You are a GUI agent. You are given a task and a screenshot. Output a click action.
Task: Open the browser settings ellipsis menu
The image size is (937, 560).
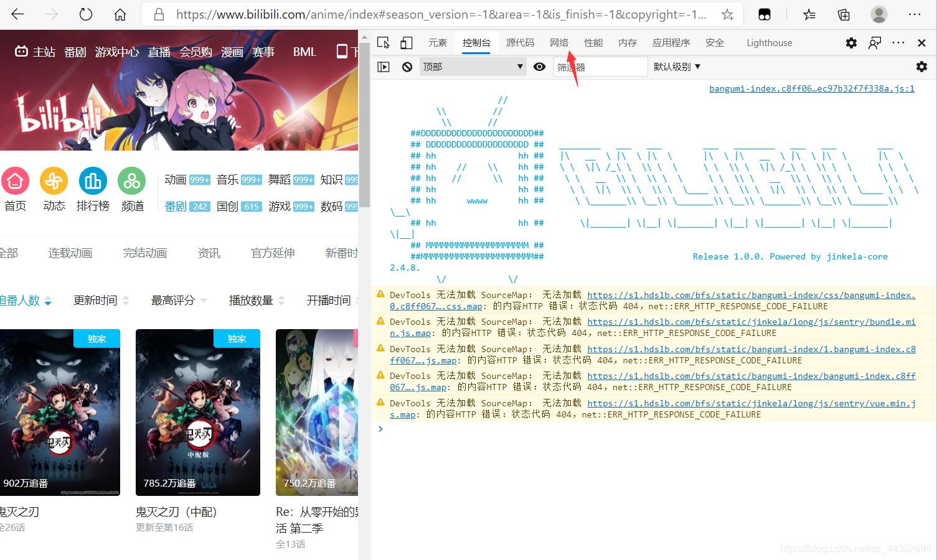(x=915, y=14)
